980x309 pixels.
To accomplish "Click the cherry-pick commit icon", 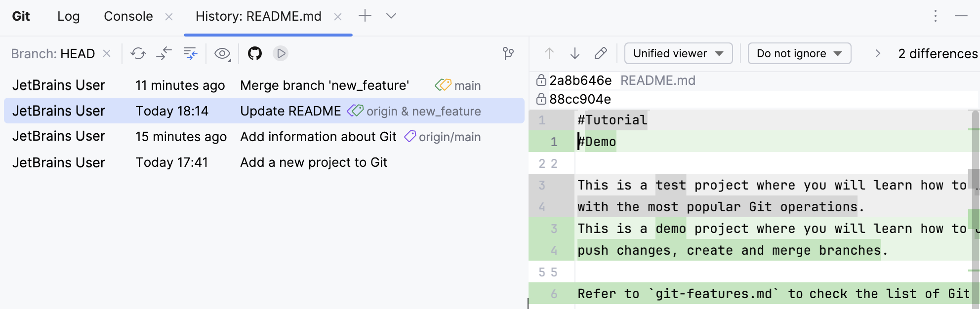I will click(164, 53).
